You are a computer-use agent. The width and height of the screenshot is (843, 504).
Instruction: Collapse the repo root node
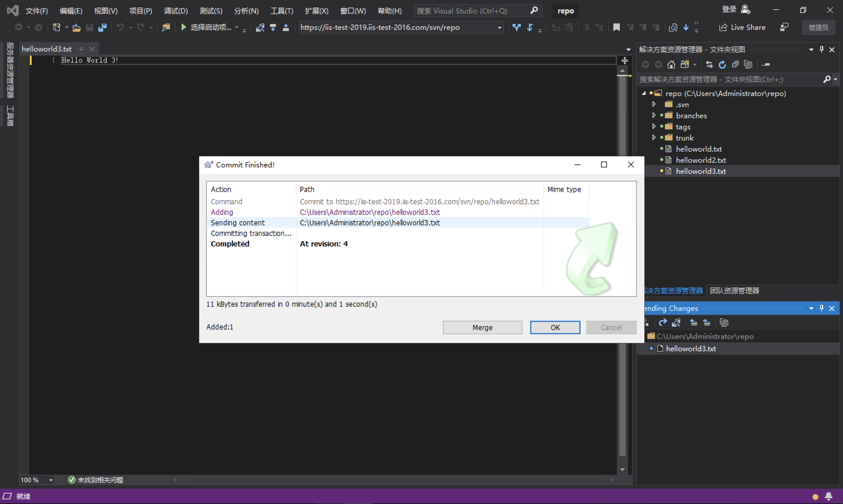click(x=644, y=93)
